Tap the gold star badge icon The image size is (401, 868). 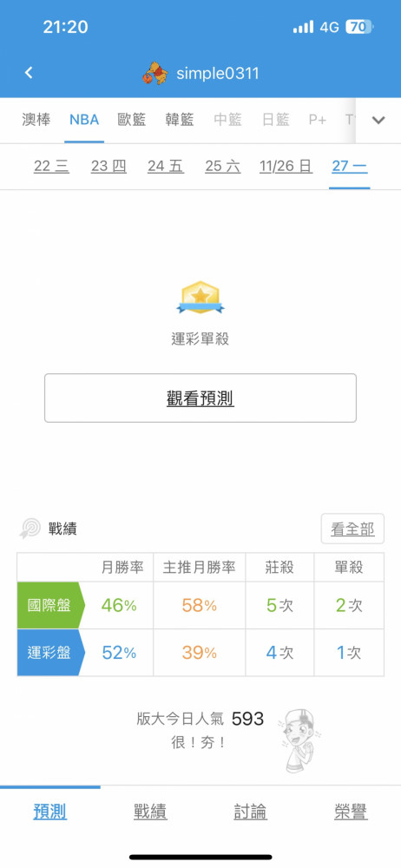pos(200,299)
